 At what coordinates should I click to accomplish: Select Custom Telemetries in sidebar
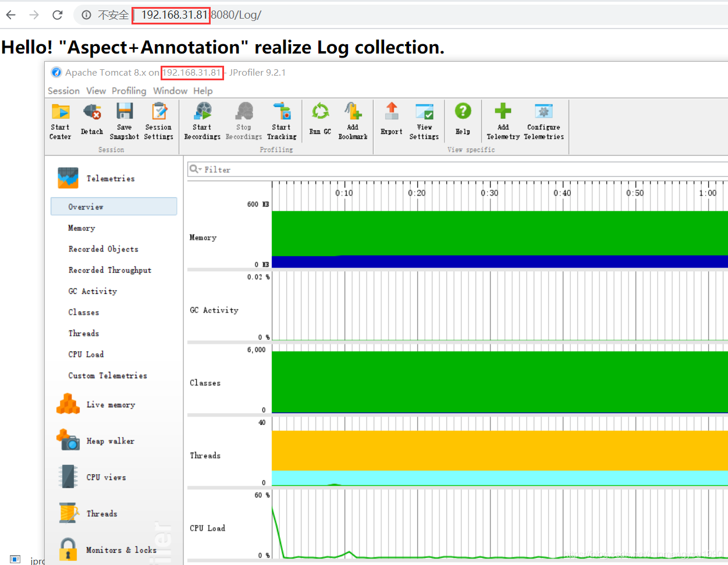point(108,376)
